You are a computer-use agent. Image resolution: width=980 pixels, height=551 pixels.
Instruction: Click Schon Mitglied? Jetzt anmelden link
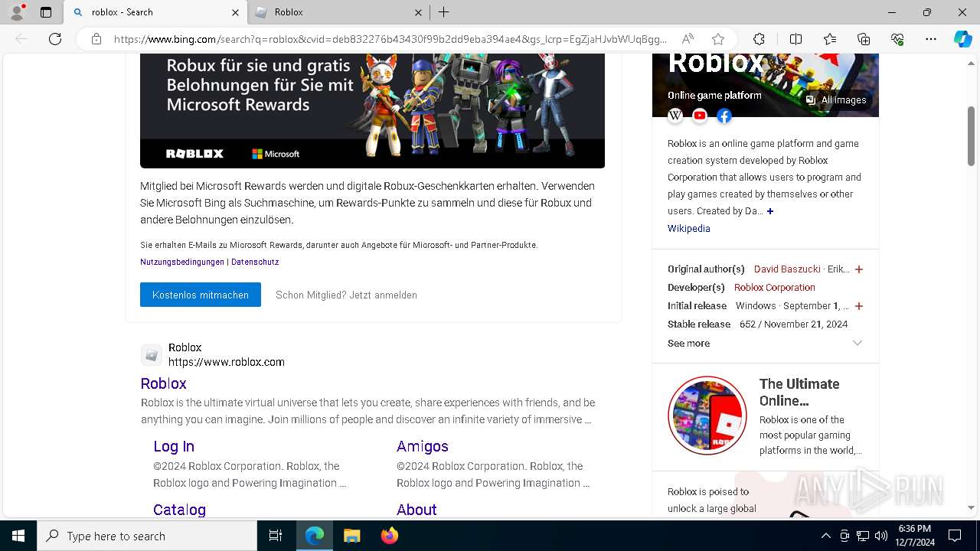346,295
